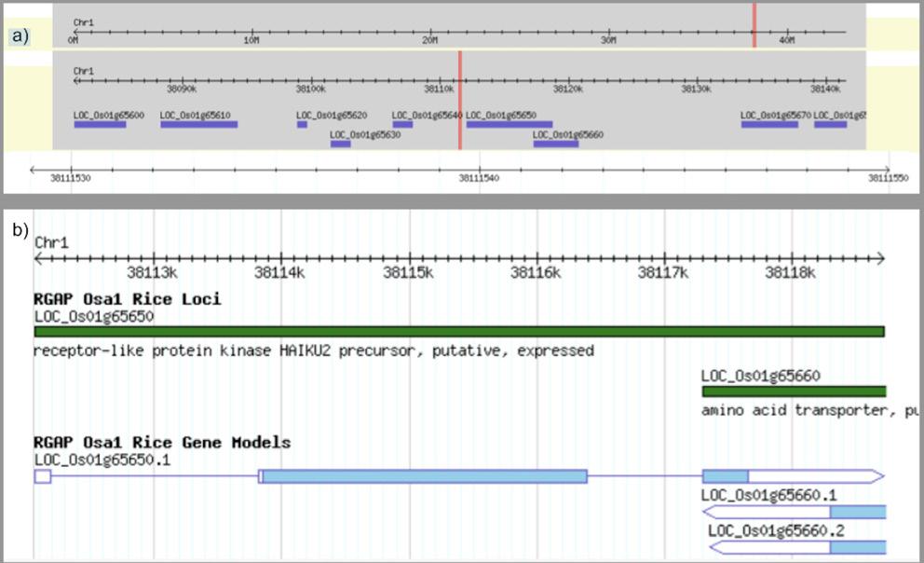Viewport: 924px width, 563px height.
Task: Select LOC_Os01g65650 bar in region overview
Action: pos(510,124)
